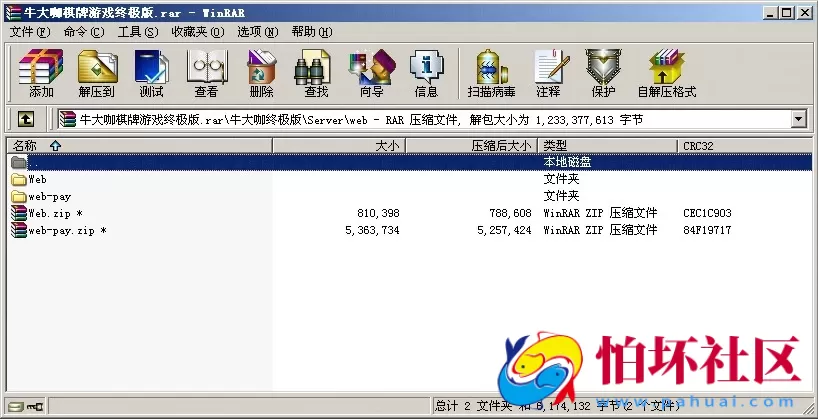Image resolution: width=818 pixels, height=419 pixels.
Task: Select the web-pay folder name
Action: pyautogui.click(x=50, y=197)
